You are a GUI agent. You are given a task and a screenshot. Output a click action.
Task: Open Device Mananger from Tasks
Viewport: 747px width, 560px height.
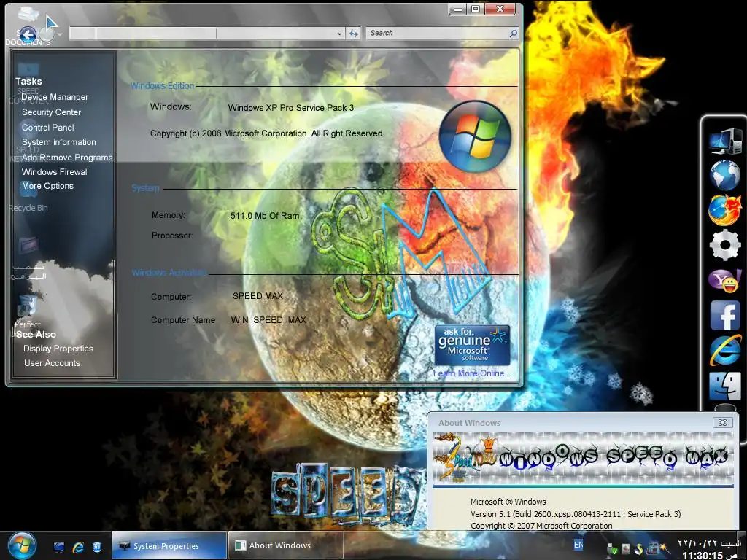[x=55, y=97]
